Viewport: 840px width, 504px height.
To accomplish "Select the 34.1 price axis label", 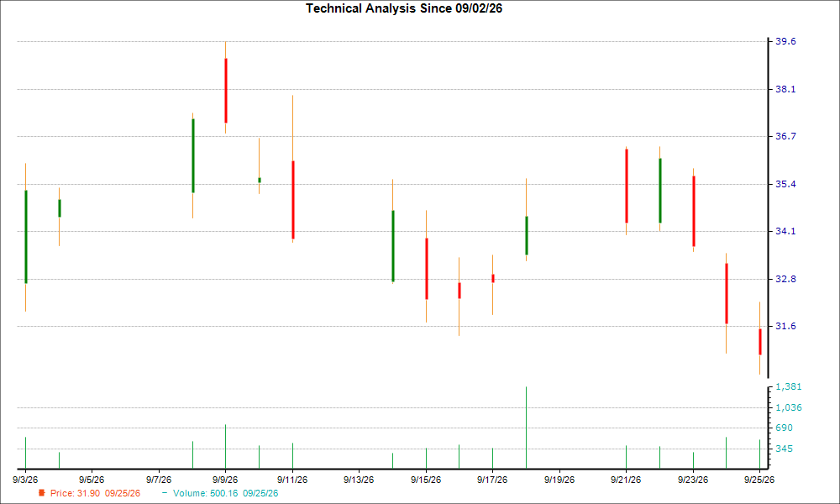I will [786, 231].
